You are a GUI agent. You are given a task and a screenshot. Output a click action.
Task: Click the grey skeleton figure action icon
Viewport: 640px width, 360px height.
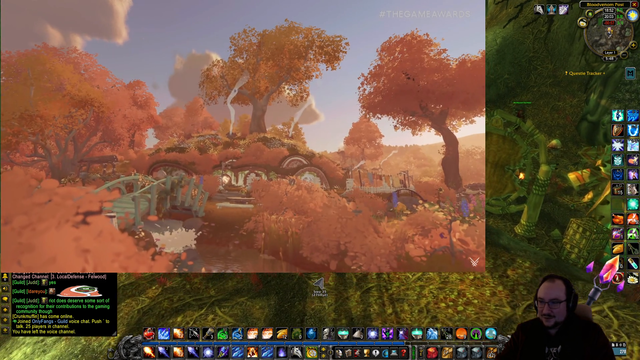(x=329, y=333)
